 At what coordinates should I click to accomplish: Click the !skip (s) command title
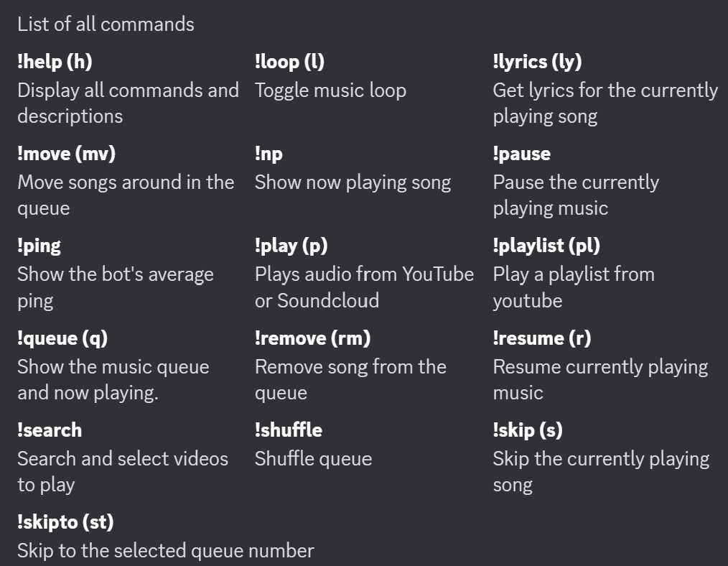[x=528, y=430]
